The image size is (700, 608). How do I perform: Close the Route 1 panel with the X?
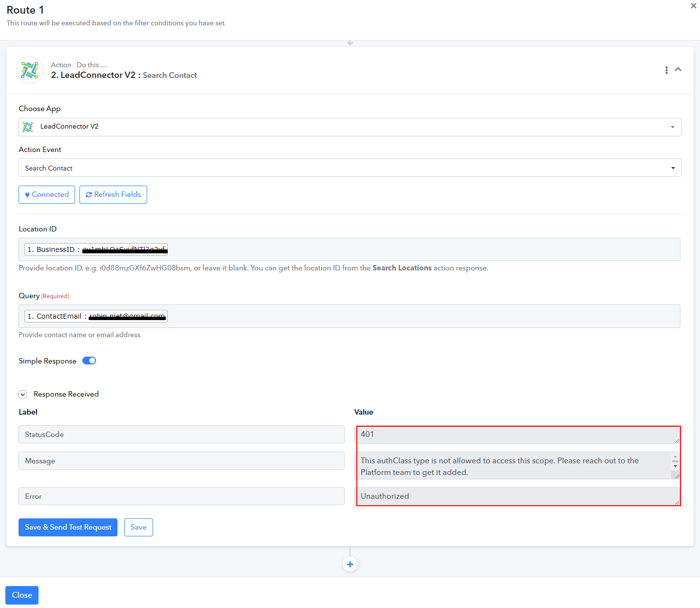693,6
